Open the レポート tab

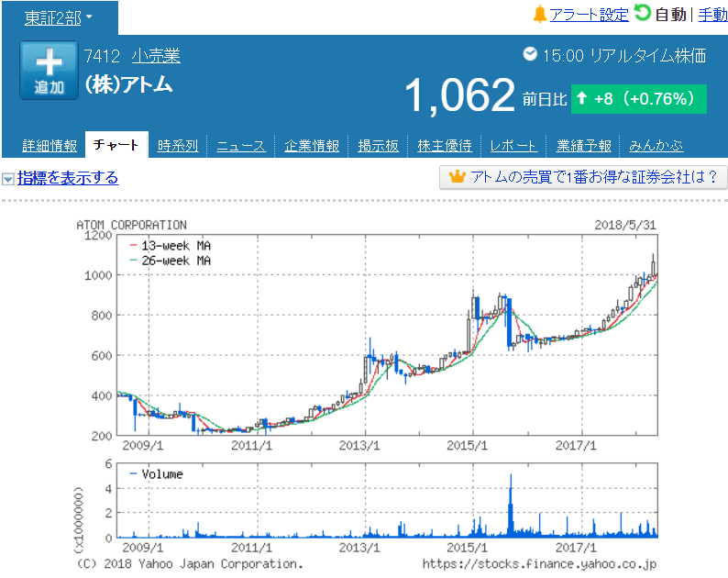(x=513, y=146)
